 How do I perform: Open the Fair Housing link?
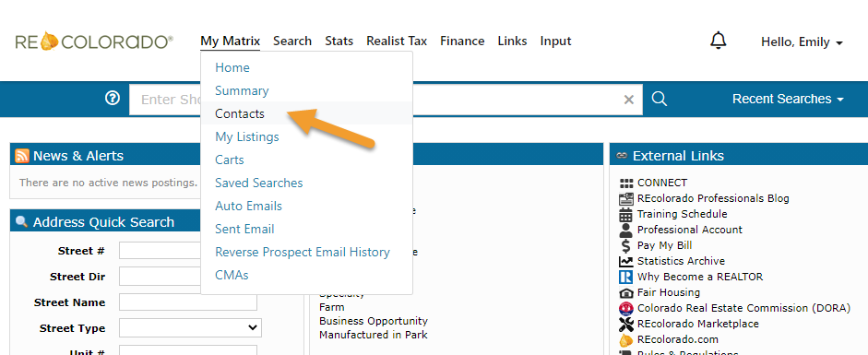(668, 292)
